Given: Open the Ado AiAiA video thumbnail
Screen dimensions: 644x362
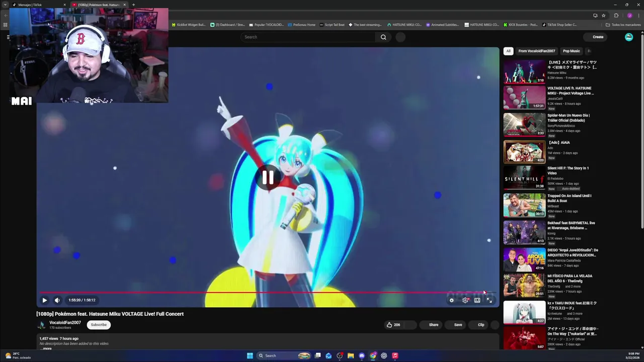Looking at the screenshot, I should [x=524, y=152].
